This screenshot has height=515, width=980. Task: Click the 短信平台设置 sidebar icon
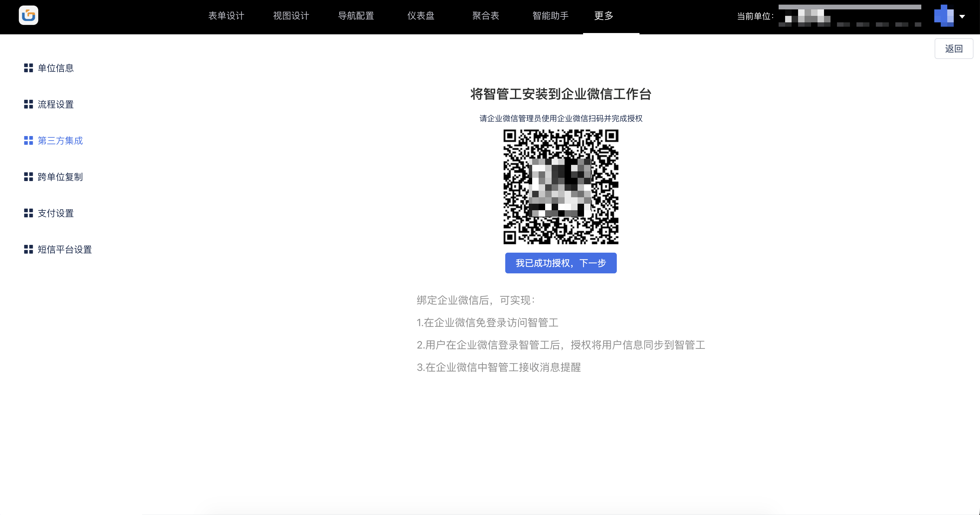[28, 249]
